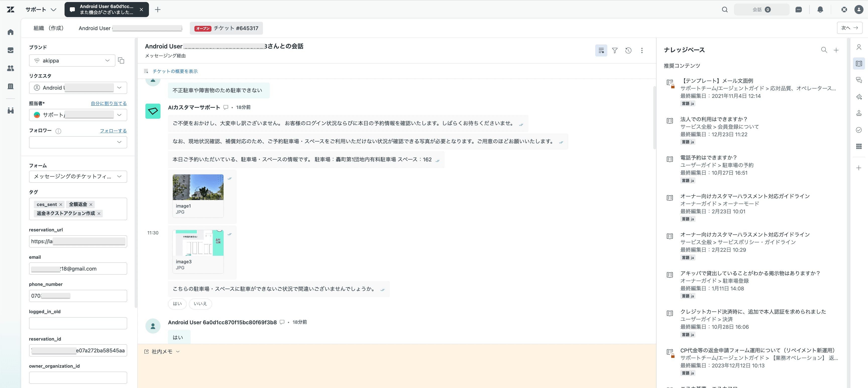Click フォローする link
Image resolution: width=868 pixels, height=388 pixels.
(x=113, y=131)
